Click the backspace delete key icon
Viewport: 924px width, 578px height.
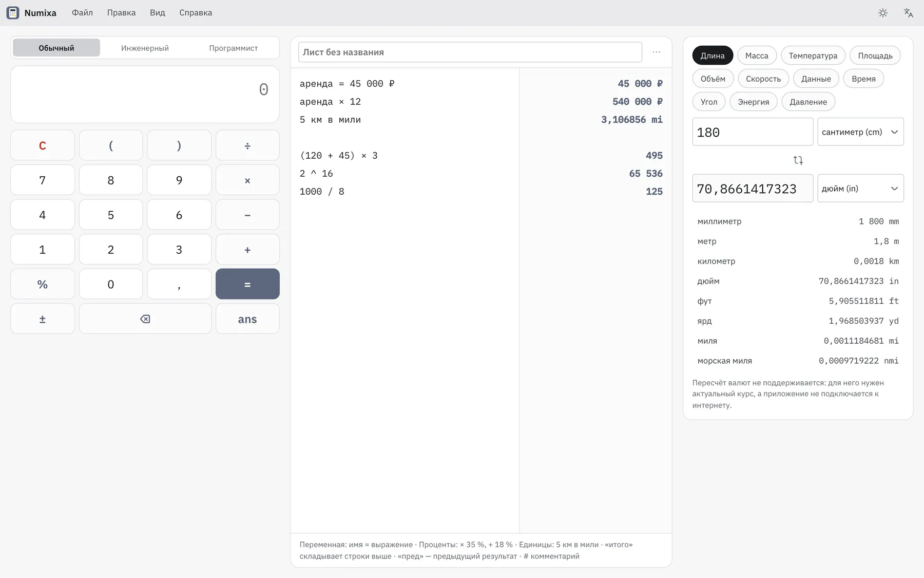pyautogui.click(x=145, y=319)
